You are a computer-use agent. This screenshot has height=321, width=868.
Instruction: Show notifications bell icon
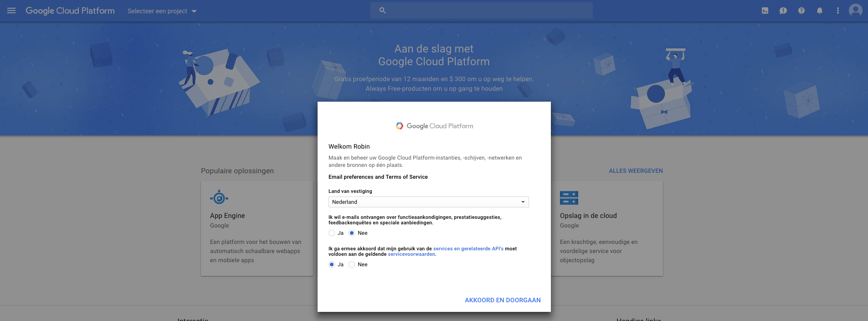(820, 10)
